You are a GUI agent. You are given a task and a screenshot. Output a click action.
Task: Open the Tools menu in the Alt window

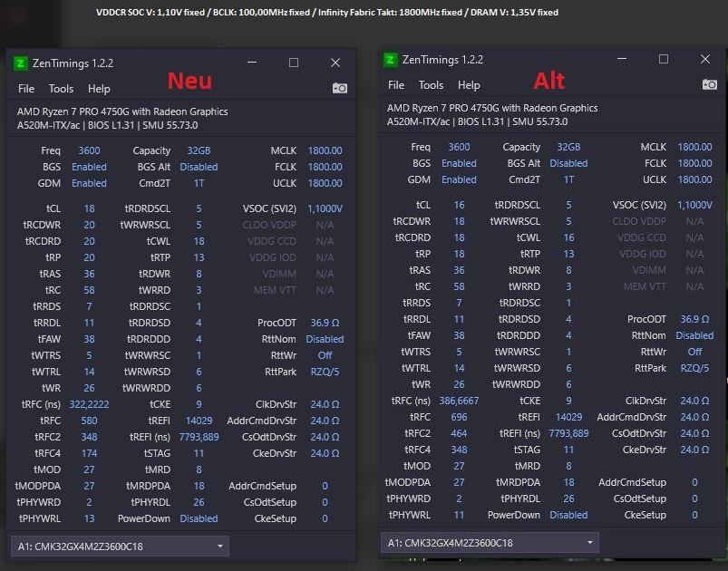pos(431,85)
